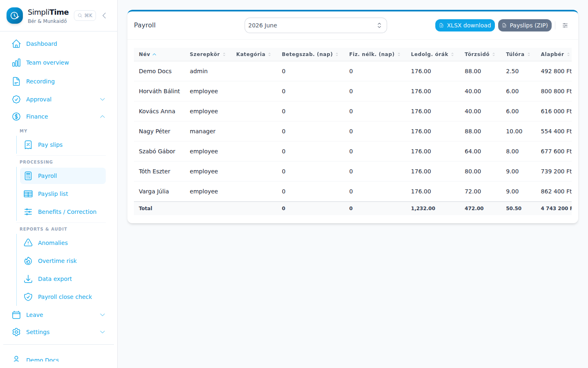
Task: Expand the Leave menu chevron
Action: [102, 315]
